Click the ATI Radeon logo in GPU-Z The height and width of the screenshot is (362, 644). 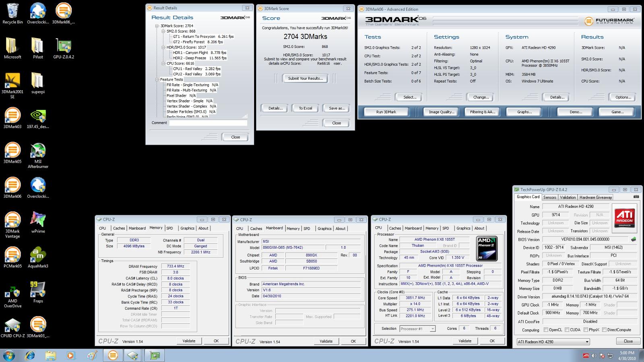(625, 218)
